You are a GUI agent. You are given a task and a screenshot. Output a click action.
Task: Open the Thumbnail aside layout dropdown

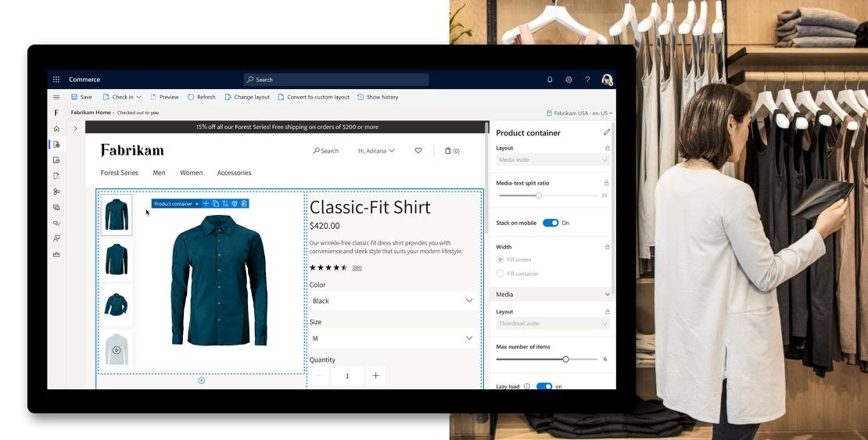pos(552,324)
